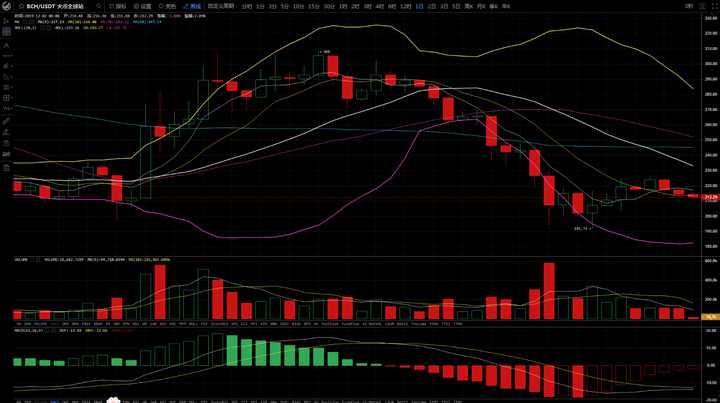
Task: Open the 指标 indicators menu
Action: pos(118,6)
